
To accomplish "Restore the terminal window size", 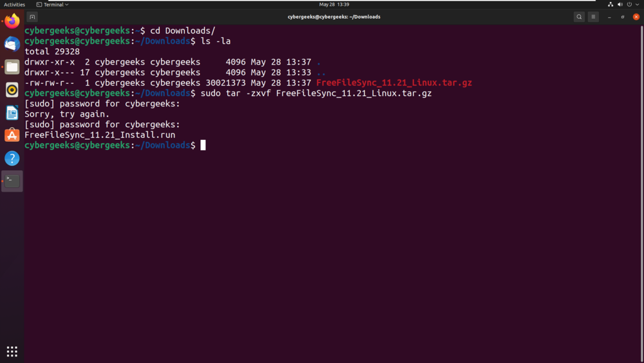I will (x=623, y=17).
